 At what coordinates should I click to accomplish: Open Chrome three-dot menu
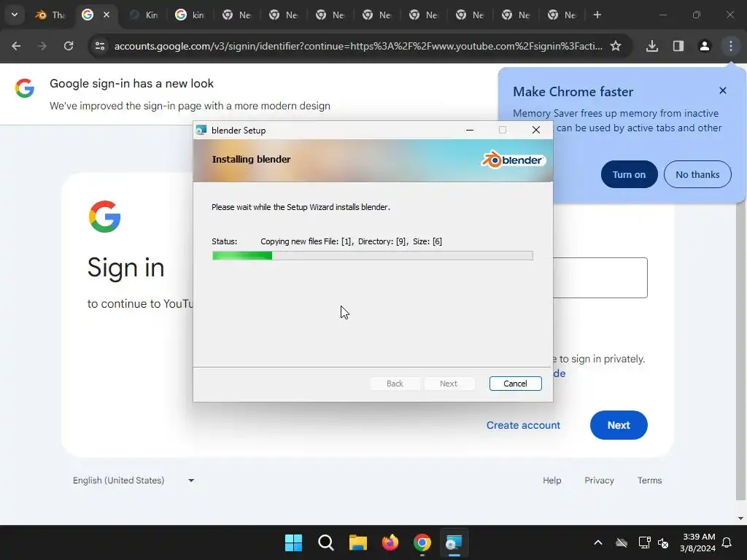pos(731,46)
